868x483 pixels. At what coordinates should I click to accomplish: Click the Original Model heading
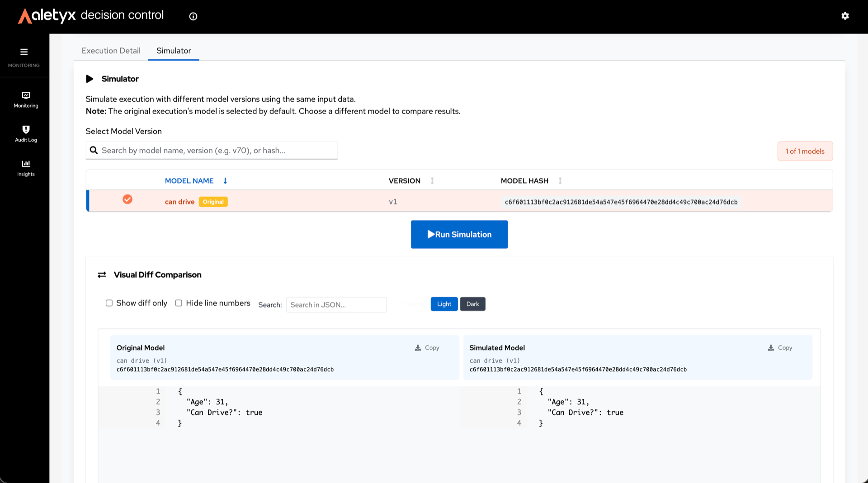(141, 348)
